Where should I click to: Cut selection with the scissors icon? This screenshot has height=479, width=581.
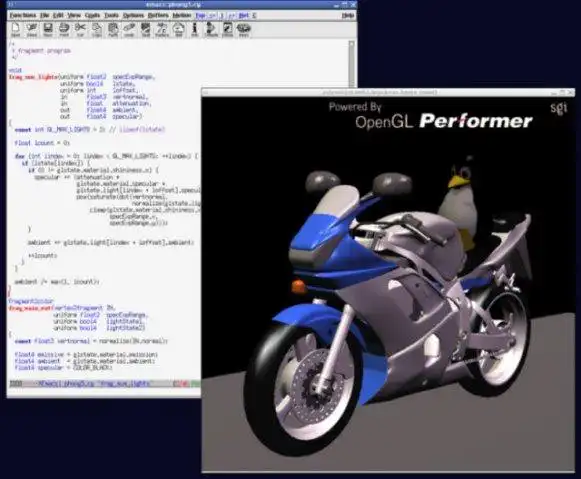pos(80,30)
